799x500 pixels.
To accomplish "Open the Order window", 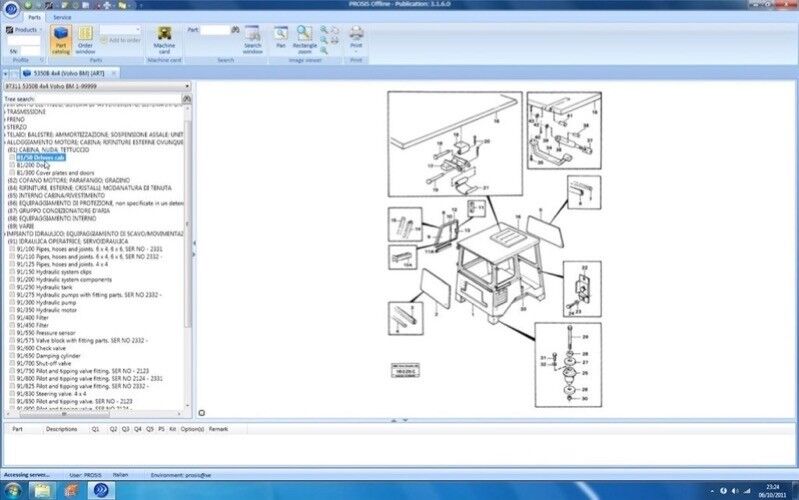I will (85, 39).
